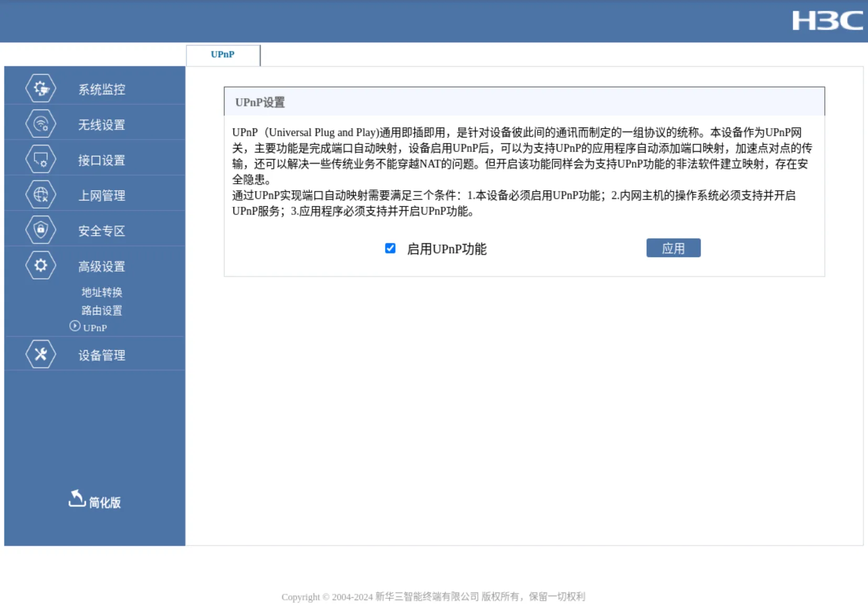Click the Device Management (设备管理) tools icon
Viewport: 868px width, 611px height.
pos(40,355)
